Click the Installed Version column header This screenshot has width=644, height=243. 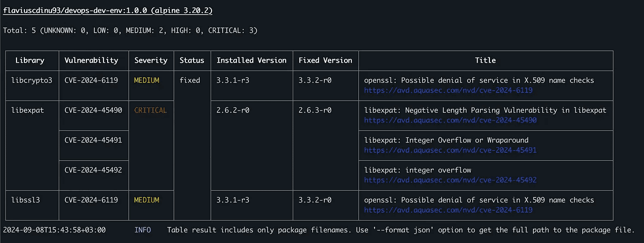252,60
